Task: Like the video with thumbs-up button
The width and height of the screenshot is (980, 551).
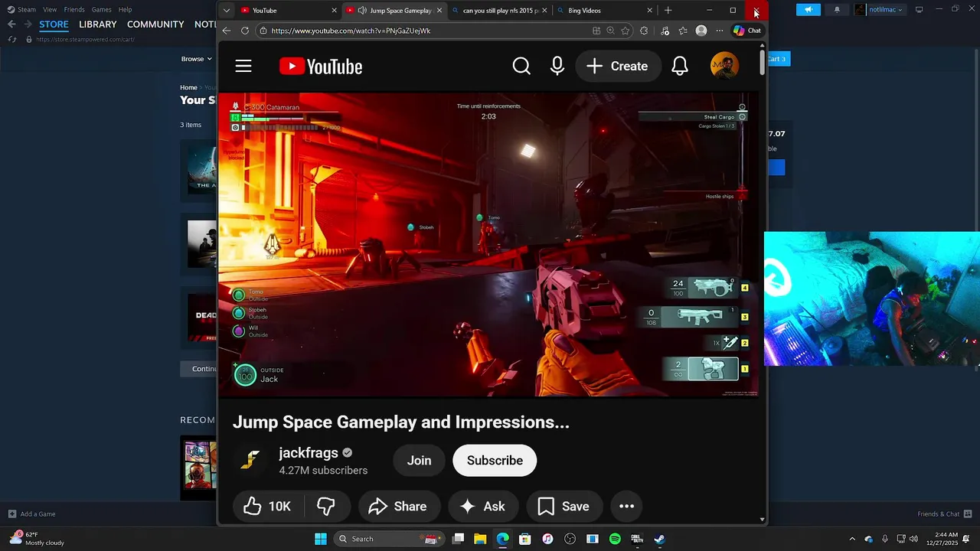Action: [x=268, y=506]
